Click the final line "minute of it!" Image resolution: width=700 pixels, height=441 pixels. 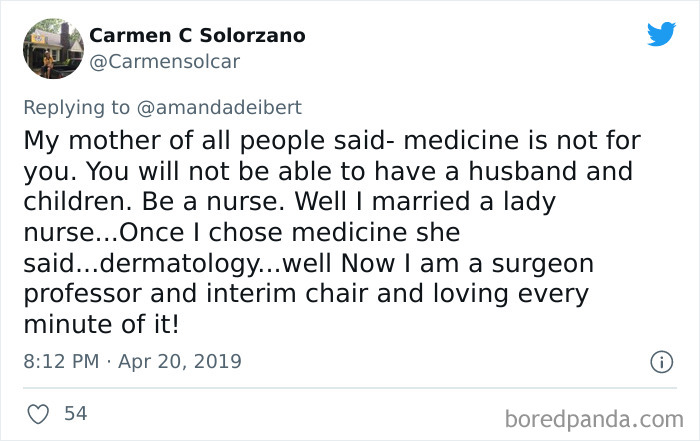[102, 326]
